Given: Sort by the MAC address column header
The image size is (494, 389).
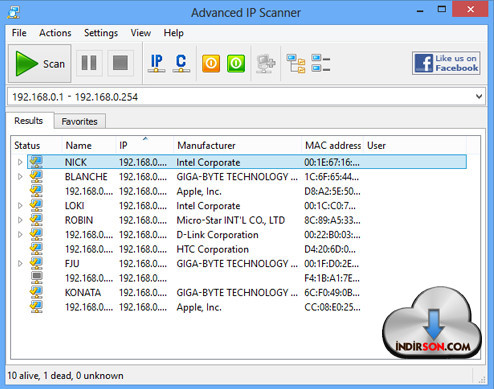Looking at the screenshot, I should point(332,145).
